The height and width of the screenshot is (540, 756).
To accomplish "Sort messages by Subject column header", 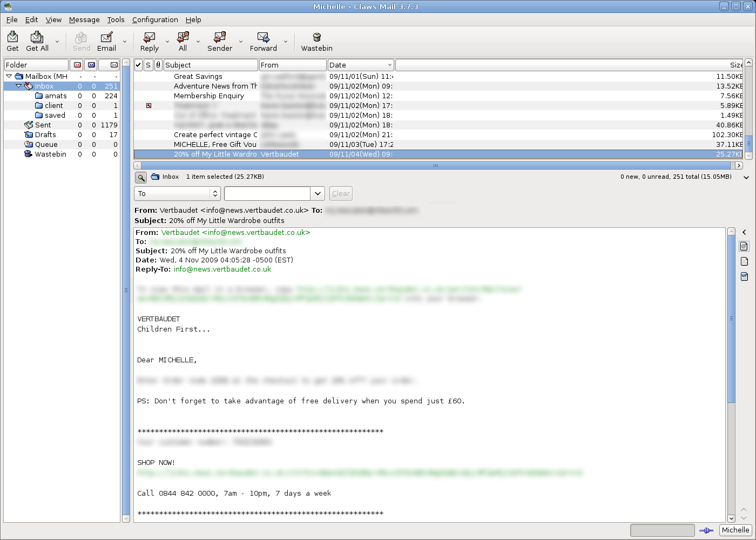I will click(x=211, y=65).
